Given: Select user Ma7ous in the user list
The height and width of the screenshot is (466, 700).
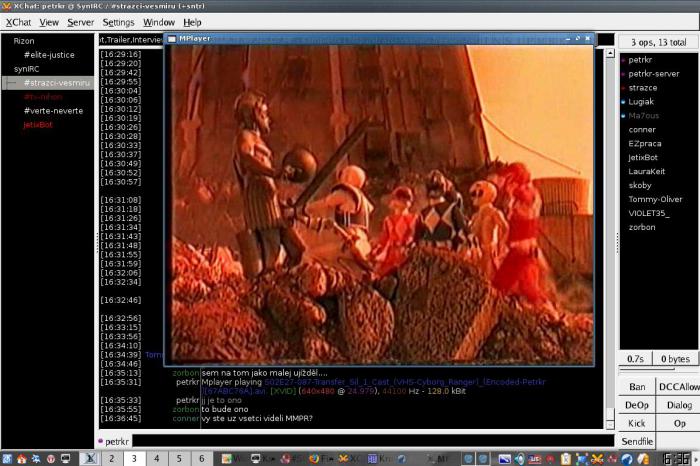Looking at the screenshot, I should (643, 116).
